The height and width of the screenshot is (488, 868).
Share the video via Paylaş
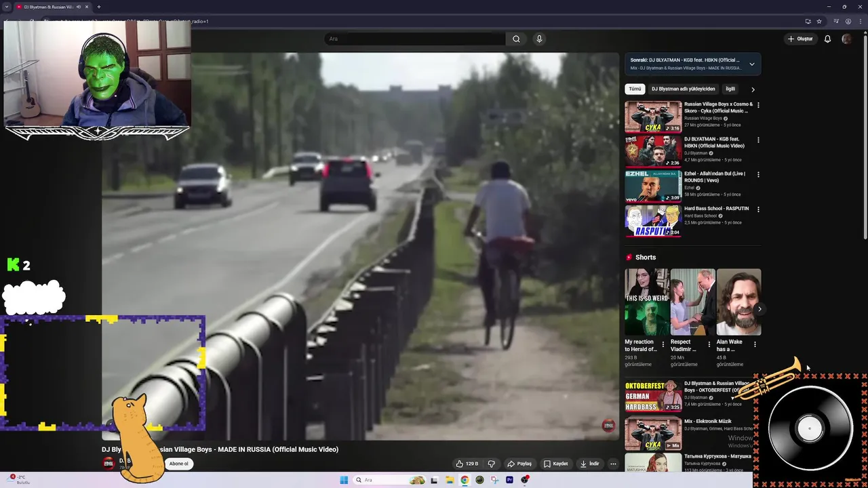[519, 464]
